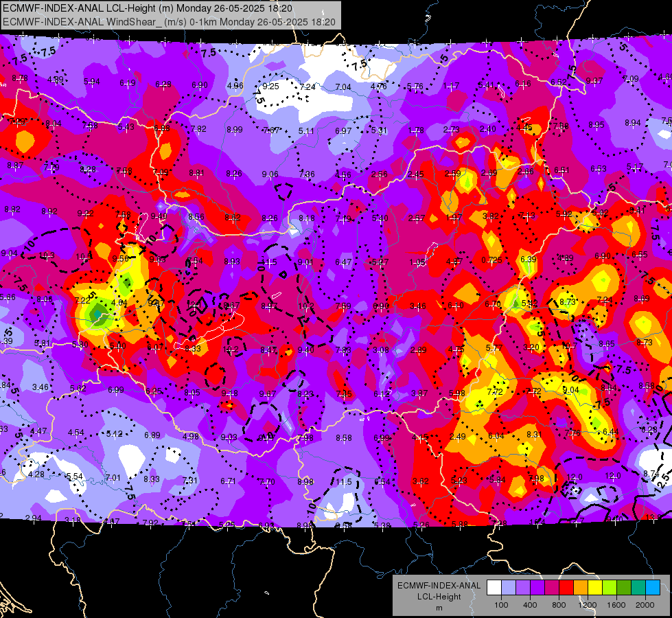This screenshot has height=618, width=672.
Task: Click the white 100 m legend swatch
Action: [x=494, y=588]
